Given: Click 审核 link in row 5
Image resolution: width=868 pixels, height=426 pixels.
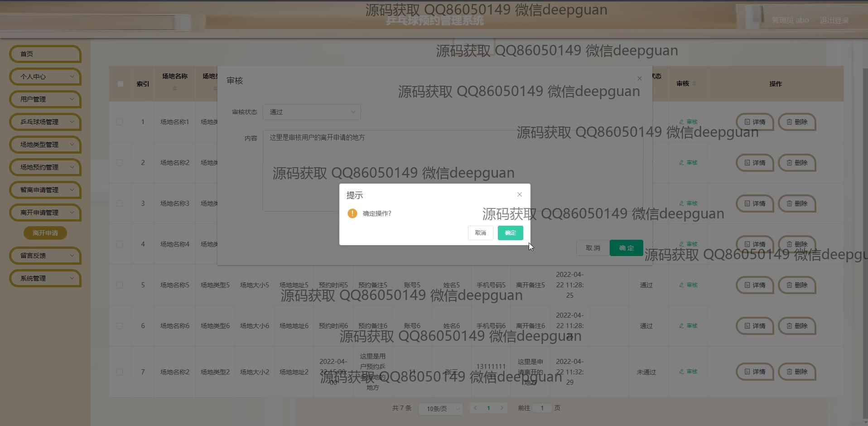Looking at the screenshot, I should (688, 285).
